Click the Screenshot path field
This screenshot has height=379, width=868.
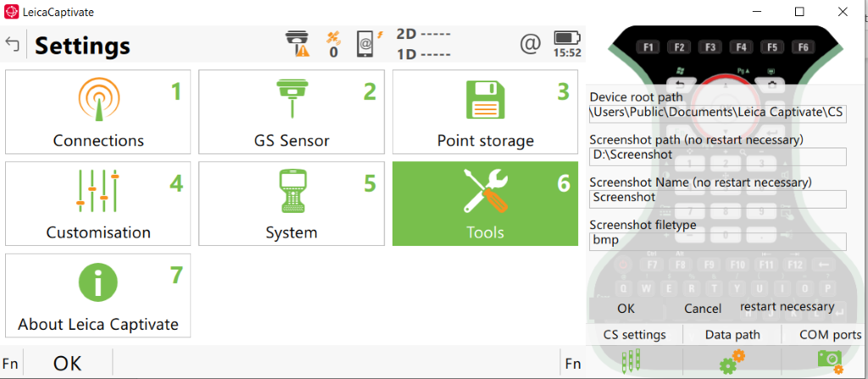pyautogui.click(x=718, y=156)
